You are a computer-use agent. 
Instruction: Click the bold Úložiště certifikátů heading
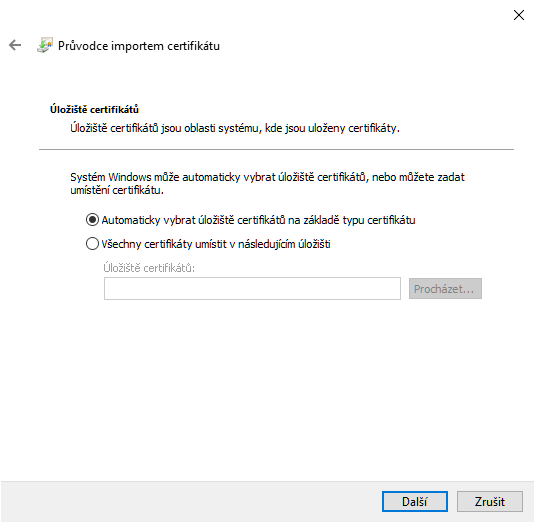coord(95,110)
